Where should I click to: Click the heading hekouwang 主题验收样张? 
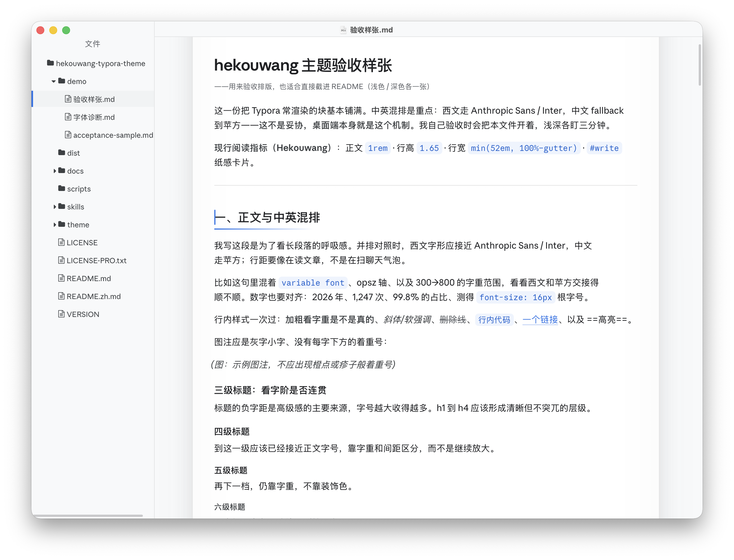coord(303,65)
